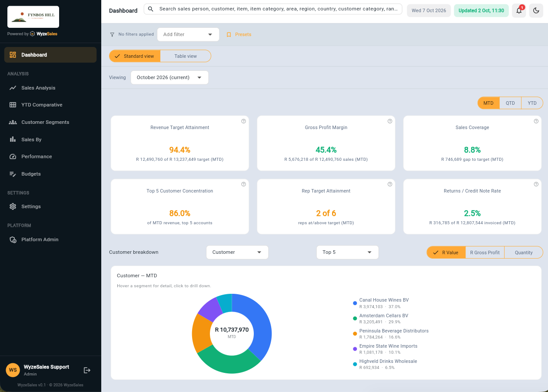Viewport: 548px width, 392px height.
Task: Click the filter funnel icon
Action: coord(112,34)
